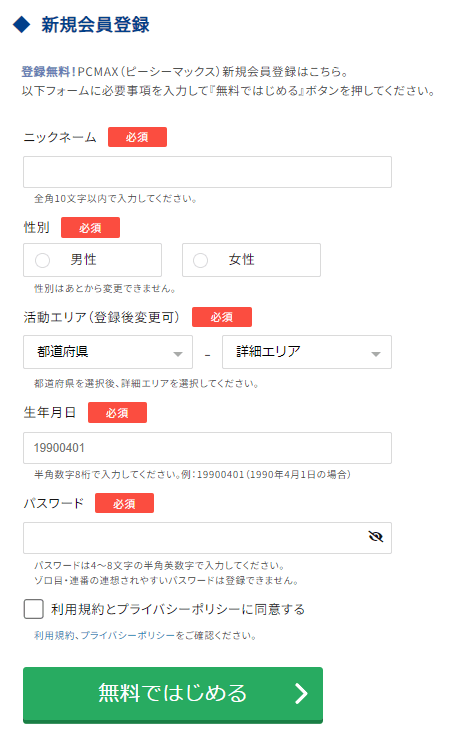Screen dimensions: 460x735
Task: Check the 利用規約とプライバシーポリシーに同意する checkbox
Action: [34, 609]
